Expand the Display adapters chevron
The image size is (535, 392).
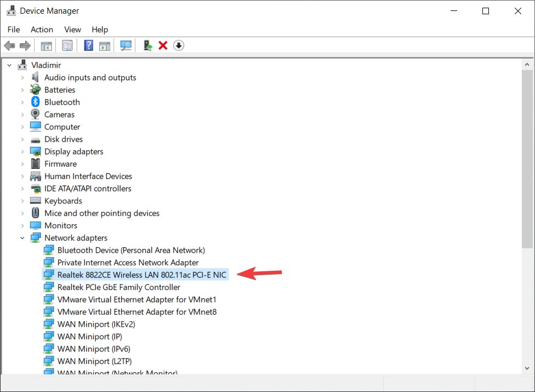(22, 151)
